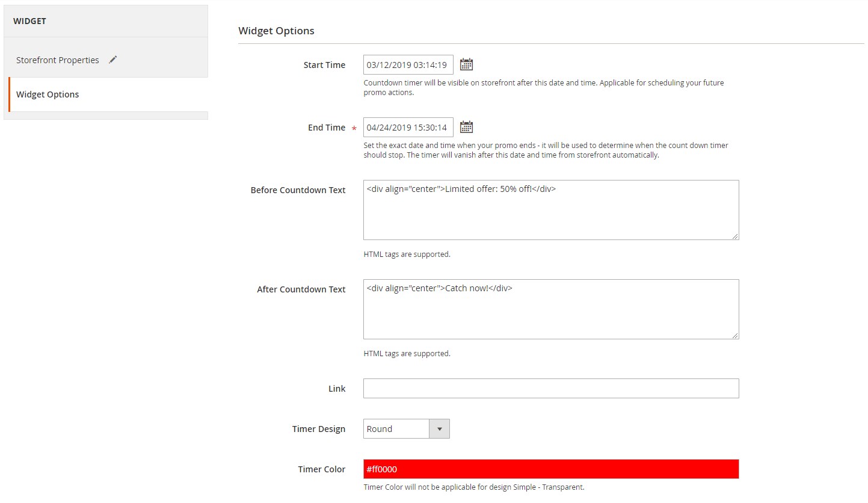
Task: Click the red Timer Color field
Action: tap(551, 469)
